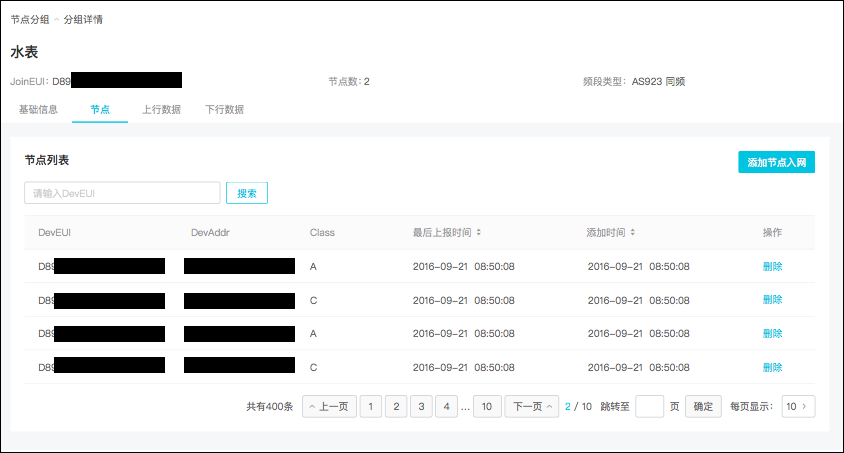This screenshot has height=453, width=844.
Task: Click the DevEUI column header
Action: [x=54, y=232]
